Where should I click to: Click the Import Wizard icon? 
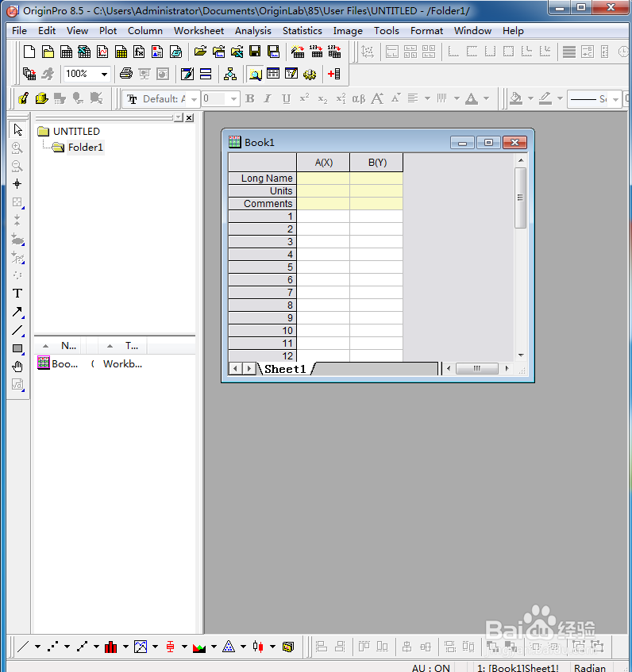tap(298, 52)
